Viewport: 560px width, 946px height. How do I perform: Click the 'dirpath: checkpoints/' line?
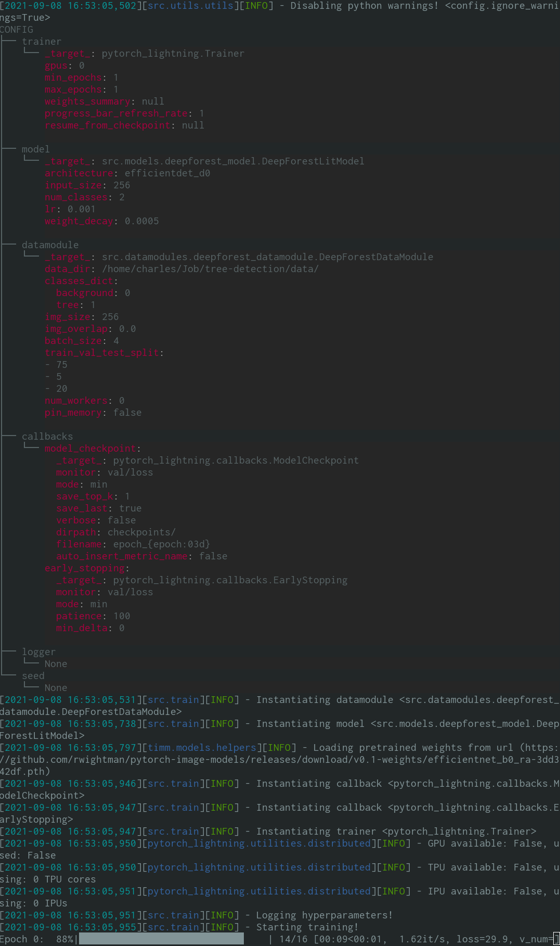click(x=116, y=532)
